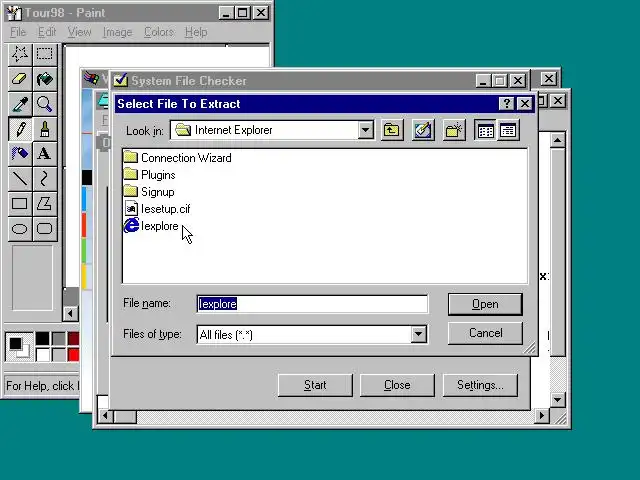
Task: Click Paint canvas horizontal scroll left arrow
Action: tap(70, 313)
